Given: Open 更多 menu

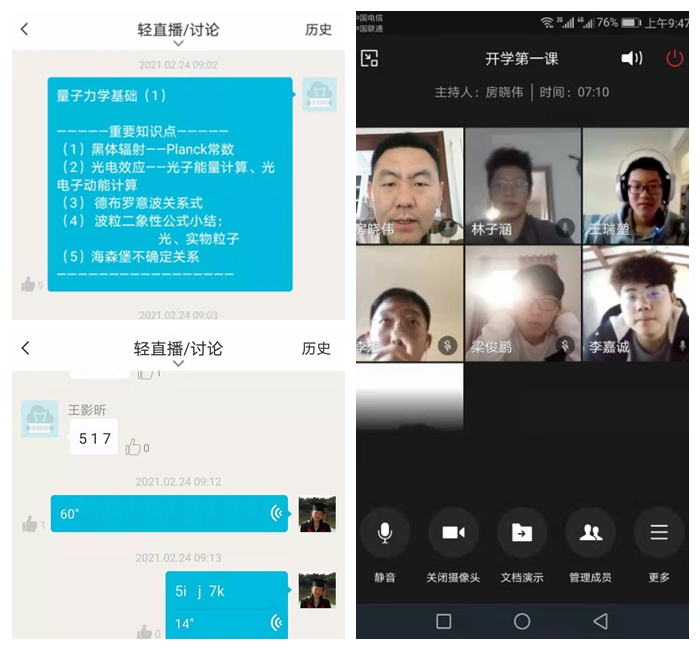Looking at the screenshot, I should coord(658,533).
